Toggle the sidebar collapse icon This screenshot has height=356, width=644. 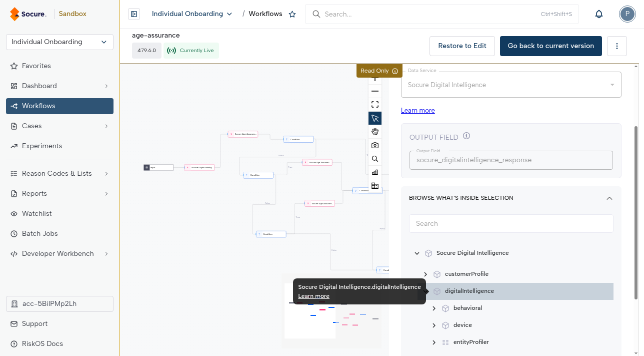pyautogui.click(x=134, y=14)
